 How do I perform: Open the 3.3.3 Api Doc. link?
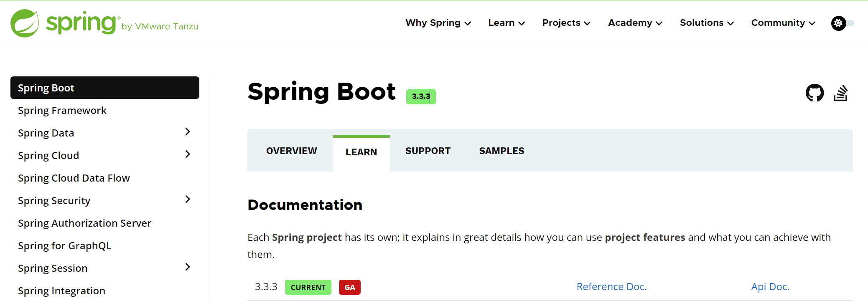pyautogui.click(x=770, y=287)
